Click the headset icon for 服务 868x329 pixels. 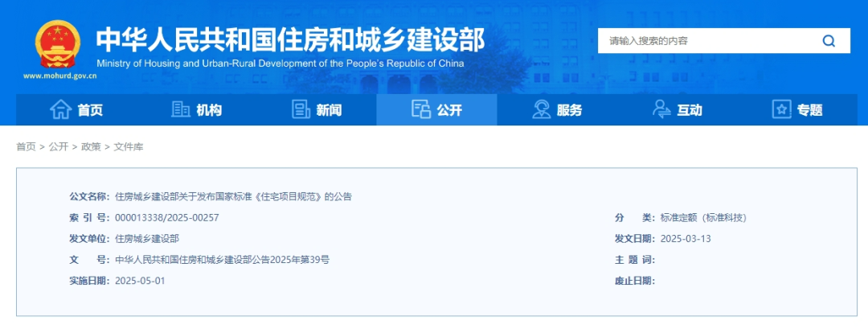[x=541, y=110]
